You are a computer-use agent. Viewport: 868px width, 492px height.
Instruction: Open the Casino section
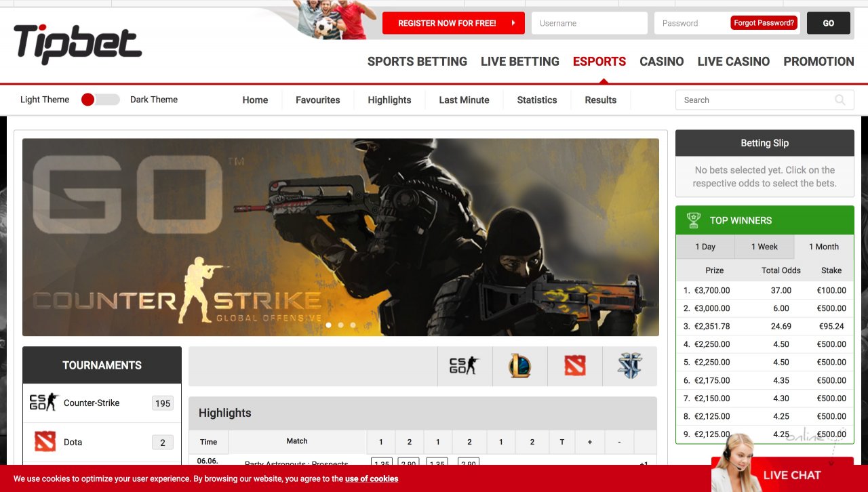point(662,62)
